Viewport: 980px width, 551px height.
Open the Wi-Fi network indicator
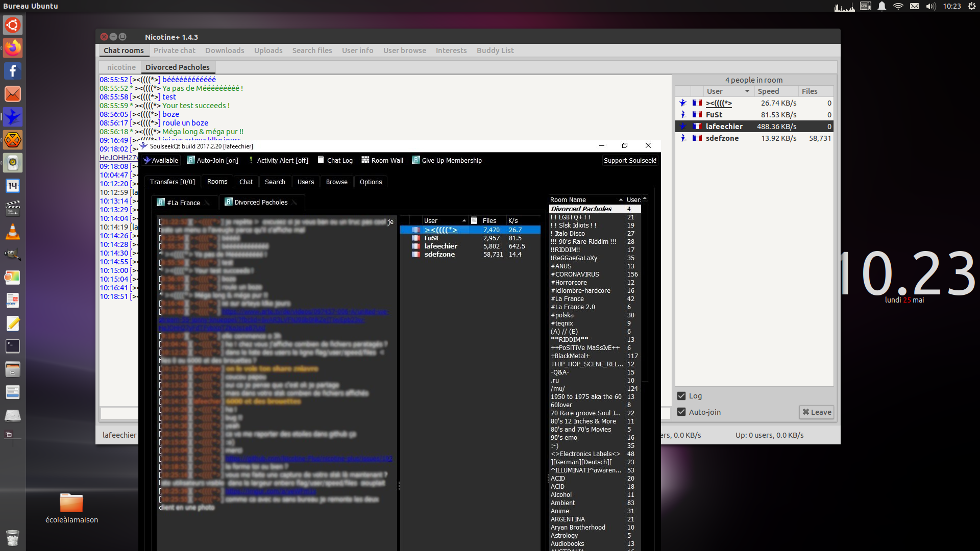tap(898, 6)
